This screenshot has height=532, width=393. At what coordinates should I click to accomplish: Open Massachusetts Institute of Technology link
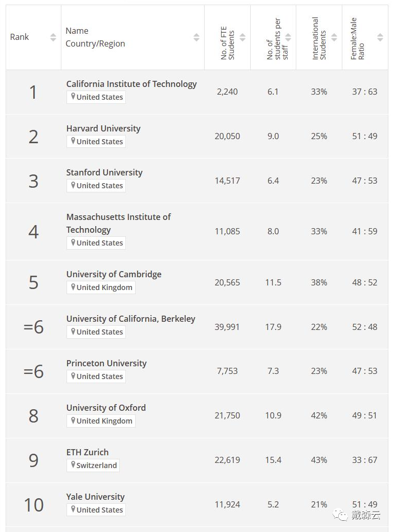[118, 223]
